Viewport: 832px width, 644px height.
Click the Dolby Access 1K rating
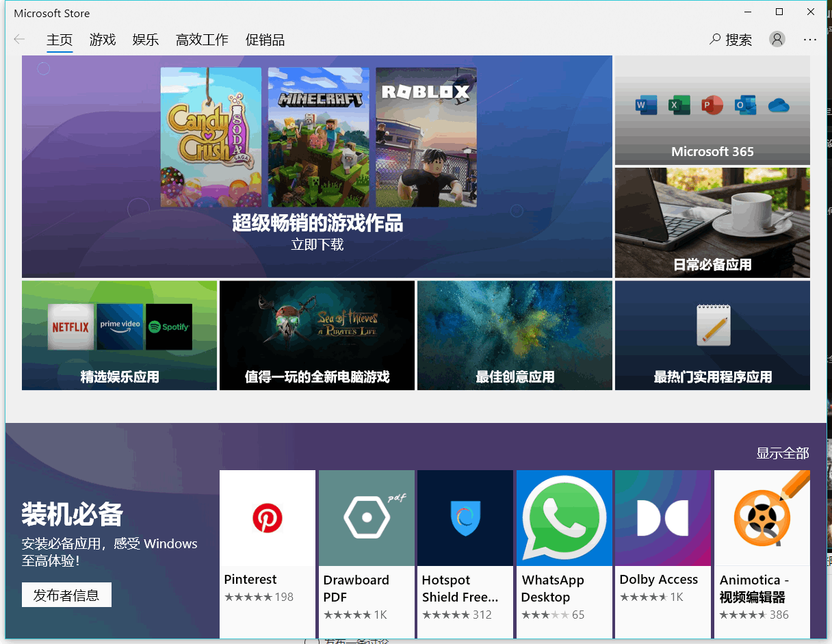pos(651,597)
